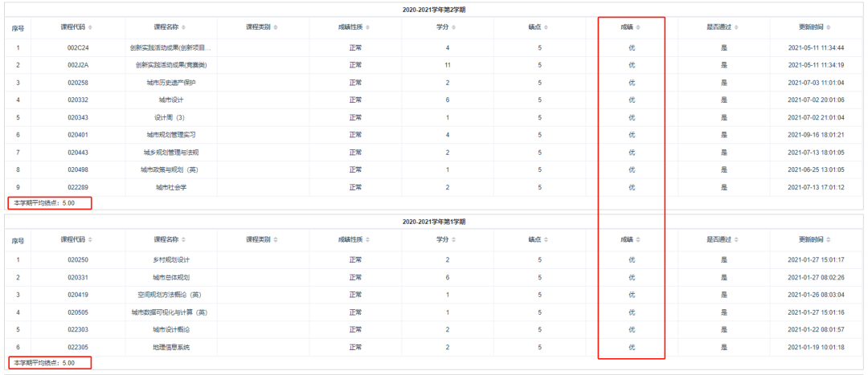
Task: Sort 第1学期 table by 课程代码 arrows
Action: pyautogui.click(x=91, y=239)
